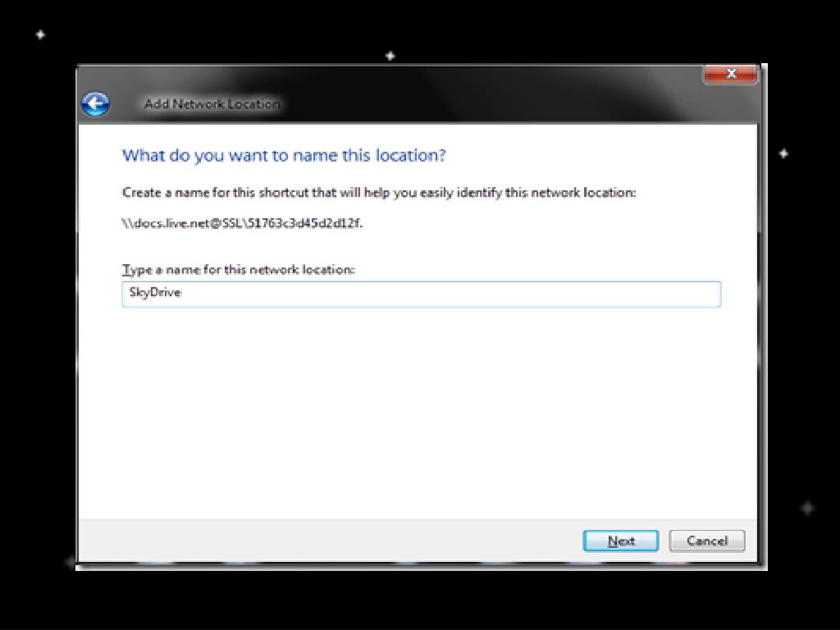This screenshot has height=630, width=840.
Task: Go back using the blue arrow button
Action: 96,104
